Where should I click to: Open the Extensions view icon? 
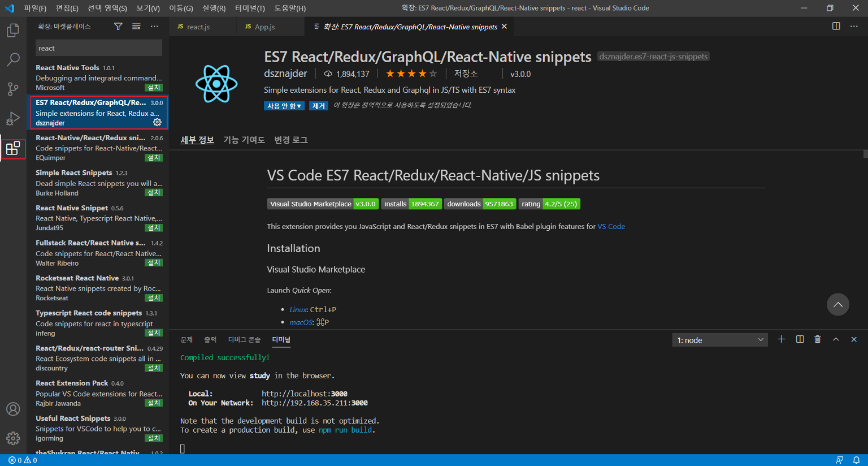(x=13, y=148)
